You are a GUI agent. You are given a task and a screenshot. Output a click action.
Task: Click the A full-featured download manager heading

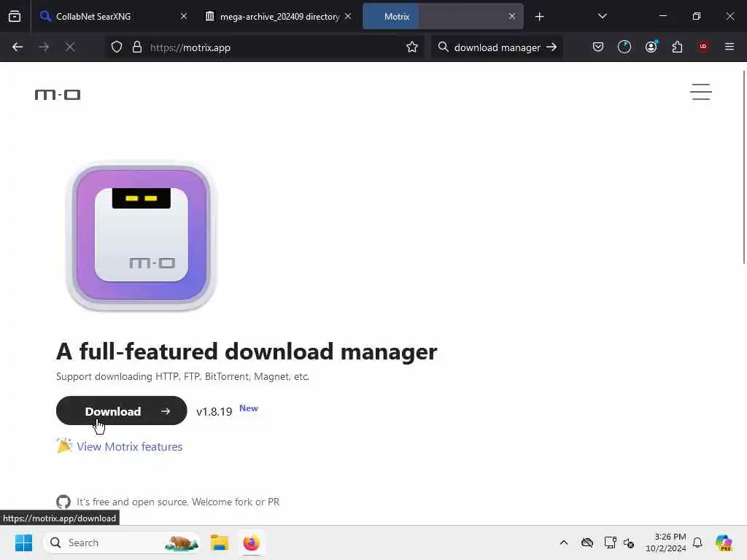pyautogui.click(x=247, y=351)
